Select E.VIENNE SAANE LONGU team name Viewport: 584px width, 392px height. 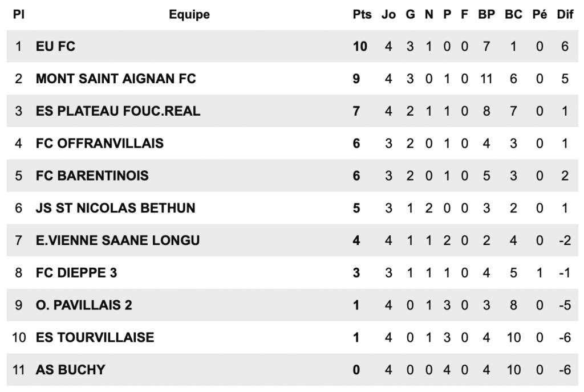click(x=117, y=240)
